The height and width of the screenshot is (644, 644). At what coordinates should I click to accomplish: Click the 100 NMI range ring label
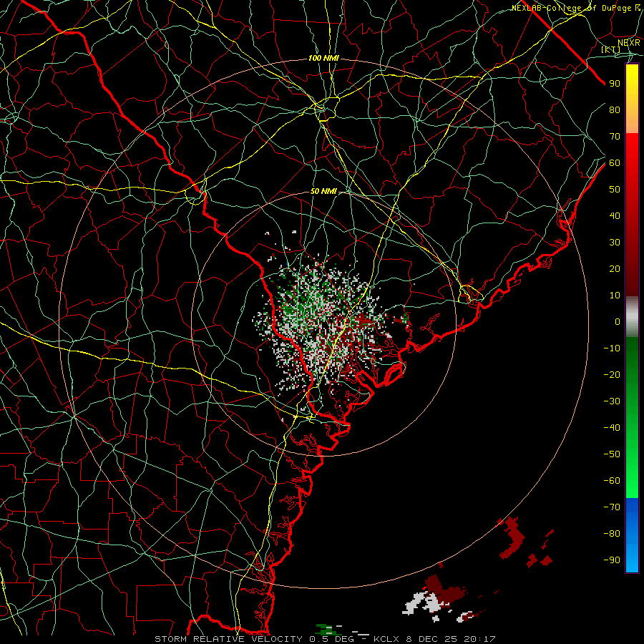[x=323, y=59]
